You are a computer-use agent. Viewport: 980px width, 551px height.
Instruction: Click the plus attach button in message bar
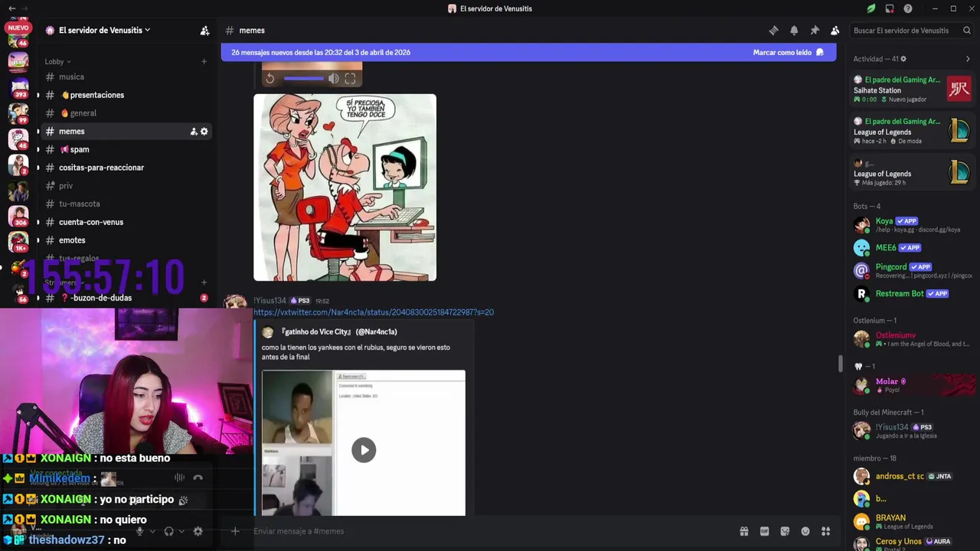(x=235, y=531)
